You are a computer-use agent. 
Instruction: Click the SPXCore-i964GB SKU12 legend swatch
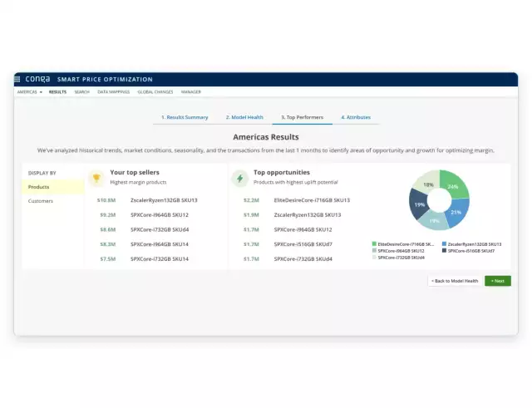pyautogui.click(x=374, y=251)
